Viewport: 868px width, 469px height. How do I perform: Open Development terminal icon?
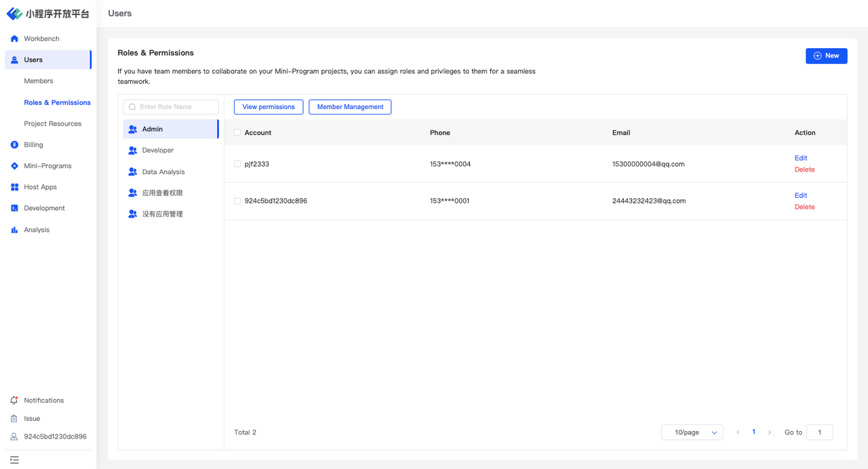point(14,208)
